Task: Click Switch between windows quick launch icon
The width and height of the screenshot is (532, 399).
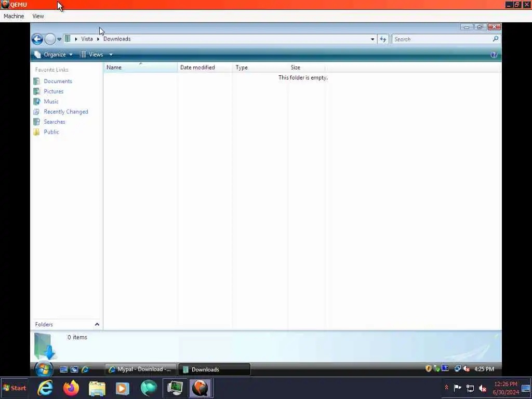Action: coord(74,369)
